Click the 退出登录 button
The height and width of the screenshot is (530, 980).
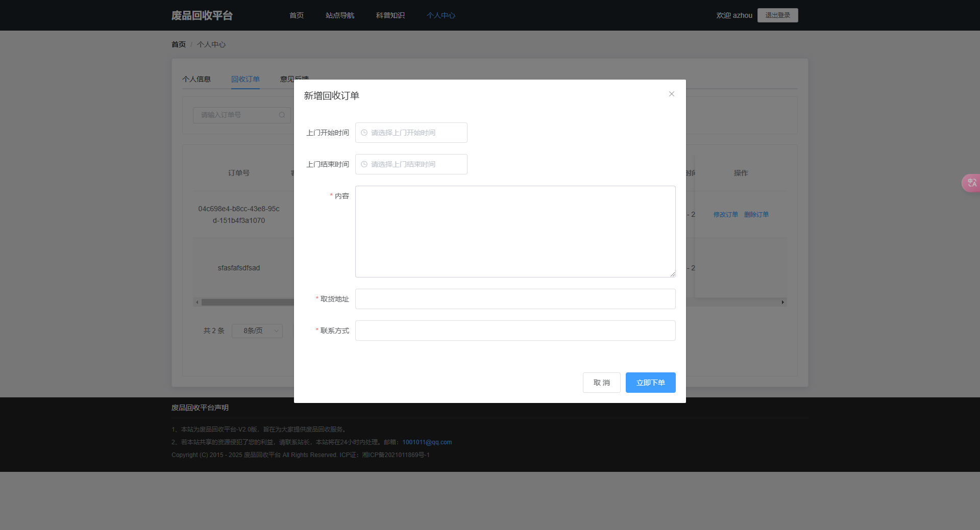point(778,15)
